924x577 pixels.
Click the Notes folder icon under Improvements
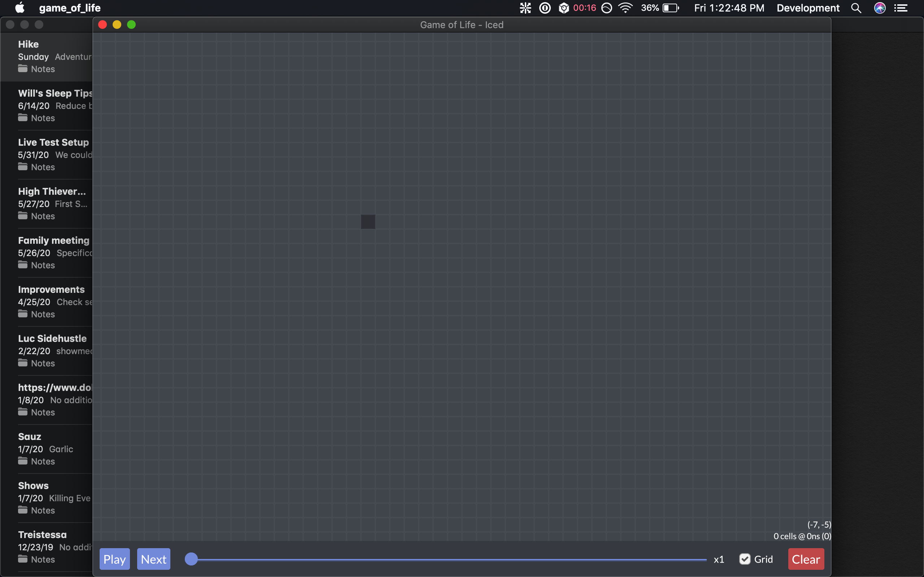coord(23,314)
